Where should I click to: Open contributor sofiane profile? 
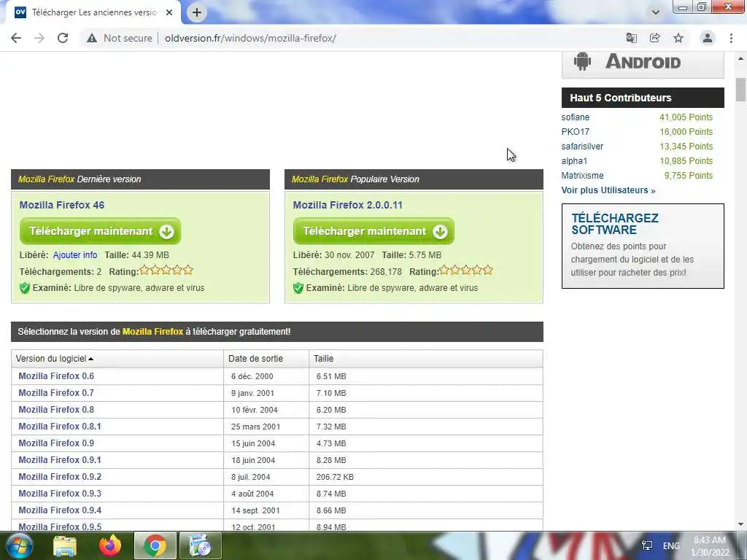click(576, 117)
